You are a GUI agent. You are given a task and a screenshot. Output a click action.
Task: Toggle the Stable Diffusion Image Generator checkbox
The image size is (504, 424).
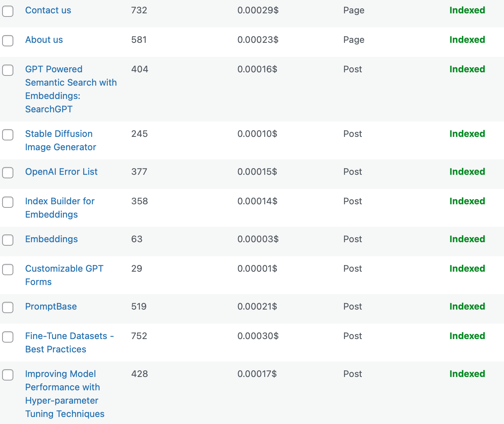(8, 135)
